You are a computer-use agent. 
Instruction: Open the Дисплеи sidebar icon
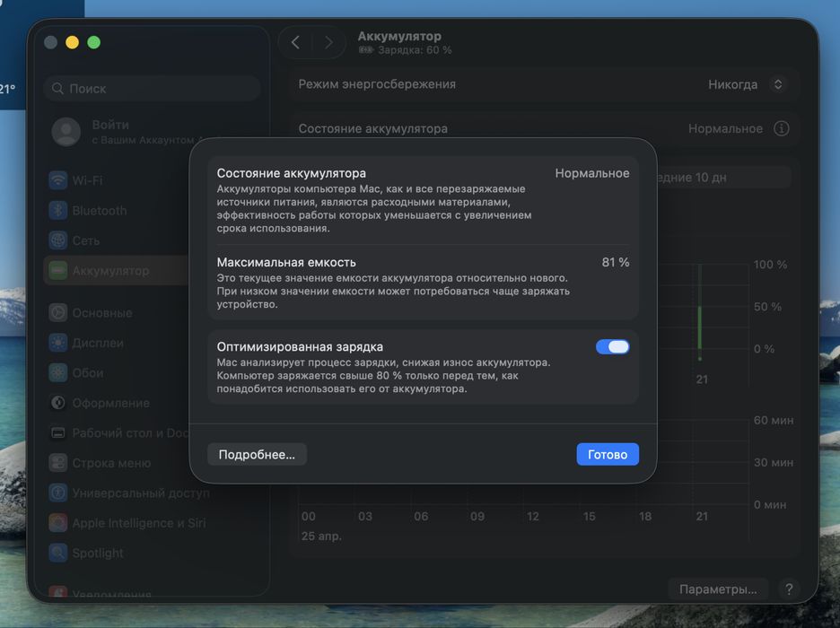57,343
